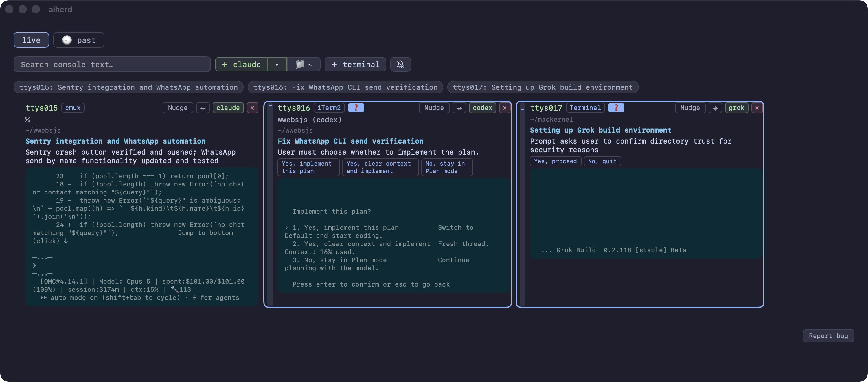Screen dimensions: 868x382
Task: Click the iTerm2 badge on ttys016
Action: [329, 108]
